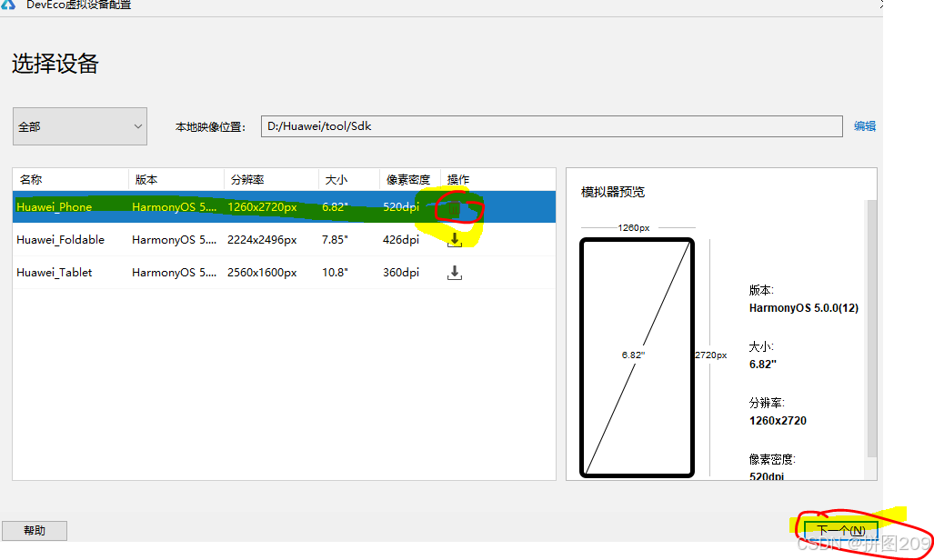Click the 编辑 link to change path
934x560 pixels.
coord(864,126)
